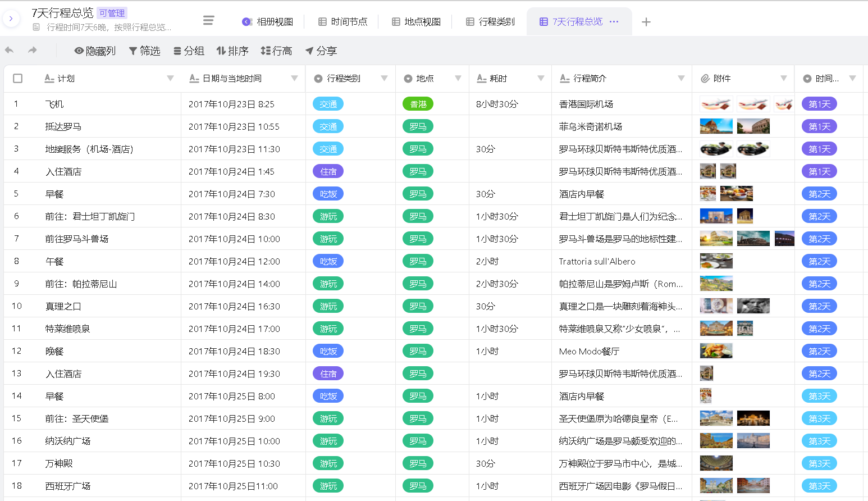Open the 行高 row height option
Screen dimensions: 868x501
[276, 51]
